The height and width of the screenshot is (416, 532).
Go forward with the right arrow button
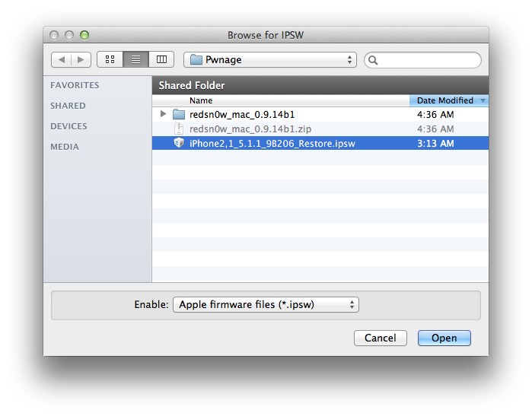[81, 59]
